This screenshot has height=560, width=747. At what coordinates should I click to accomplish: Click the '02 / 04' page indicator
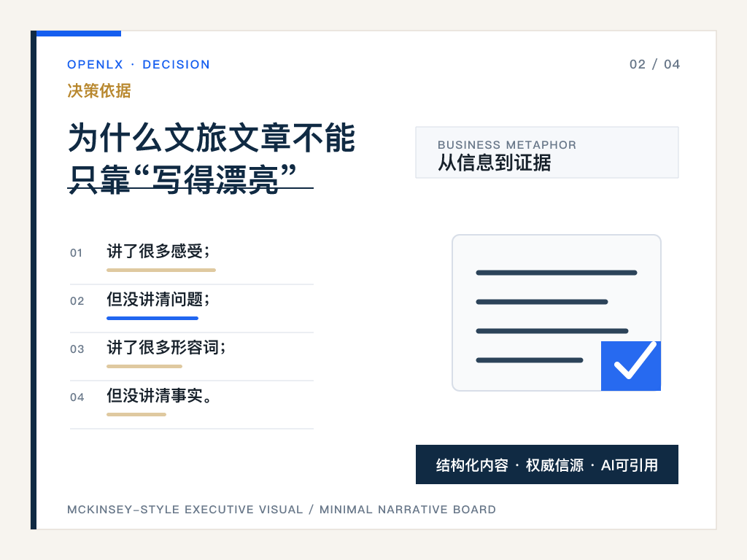pyautogui.click(x=654, y=64)
